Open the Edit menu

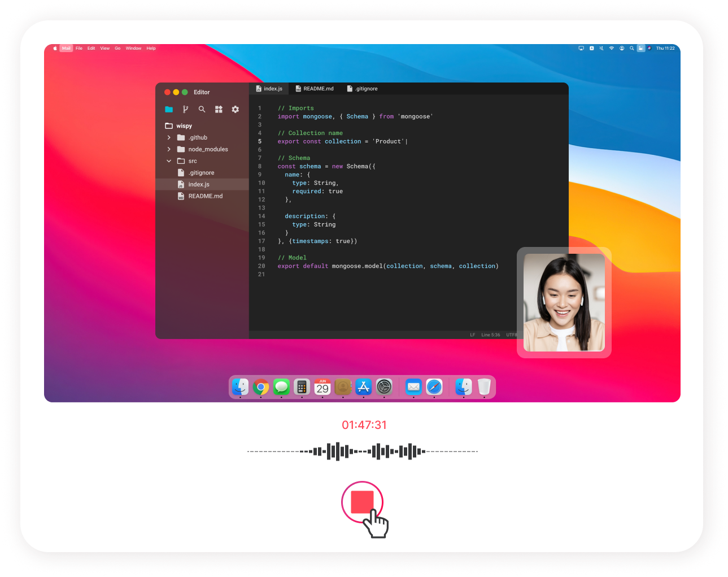tap(91, 49)
